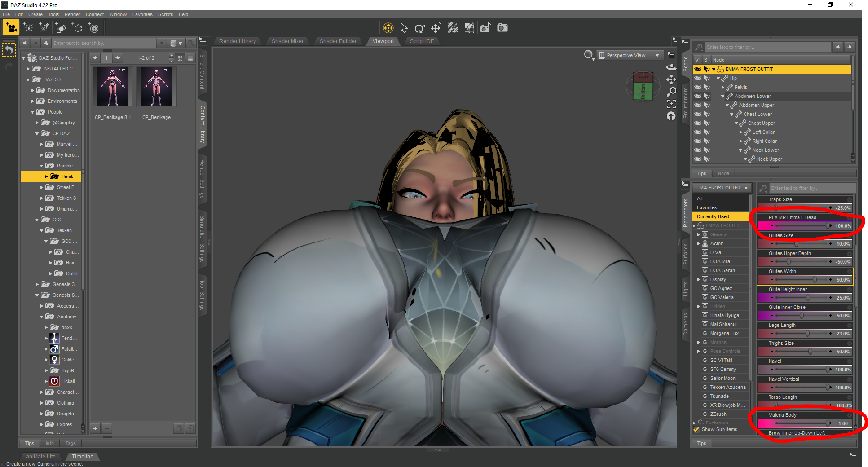The height and width of the screenshot is (467, 868).
Task: Open the Scripts menu
Action: [165, 14]
